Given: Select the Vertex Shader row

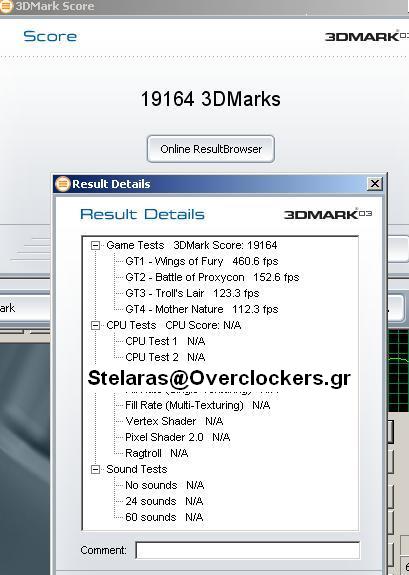Looking at the screenshot, I should tap(174, 421).
